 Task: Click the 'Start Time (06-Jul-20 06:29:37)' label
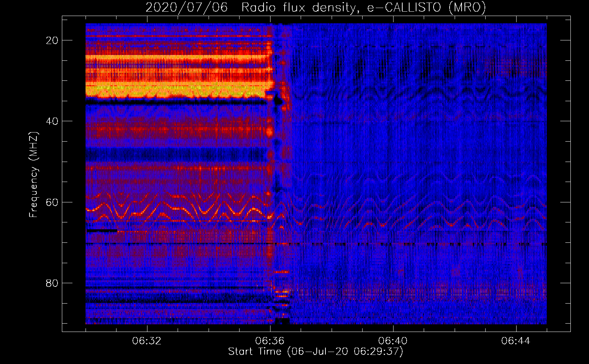pyautogui.click(x=316, y=352)
